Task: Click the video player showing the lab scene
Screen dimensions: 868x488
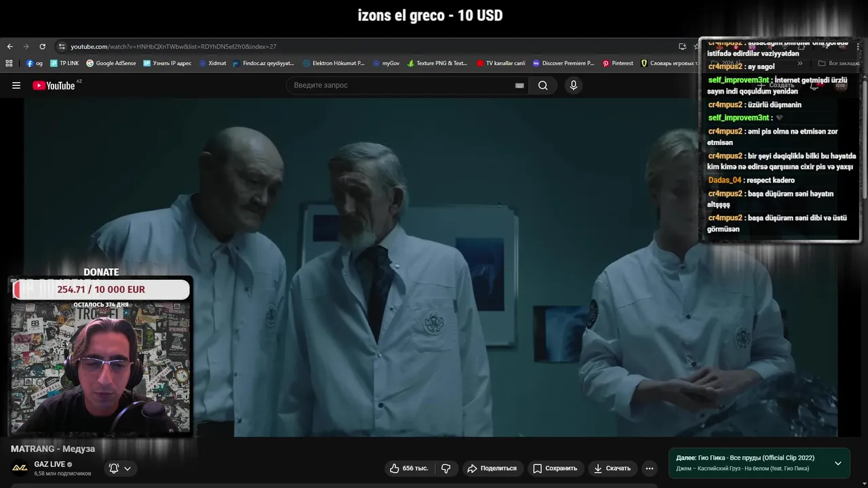Action: (x=431, y=268)
